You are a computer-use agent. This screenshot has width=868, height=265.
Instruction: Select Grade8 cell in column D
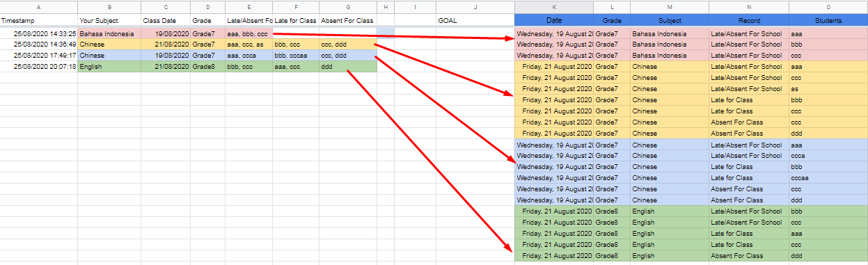point(207,67)
